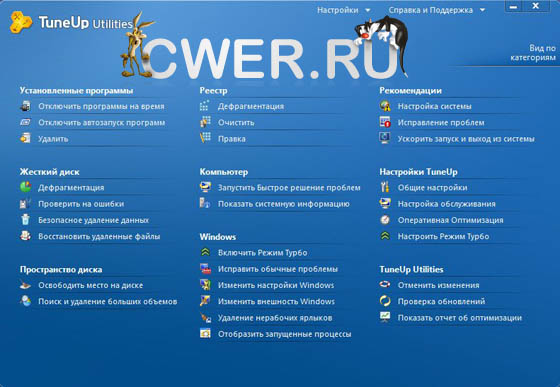Viewport: 560px width, 387px height.
Task: Expand the Справка и Поддержка dropdown arrow
Action: 482,10
